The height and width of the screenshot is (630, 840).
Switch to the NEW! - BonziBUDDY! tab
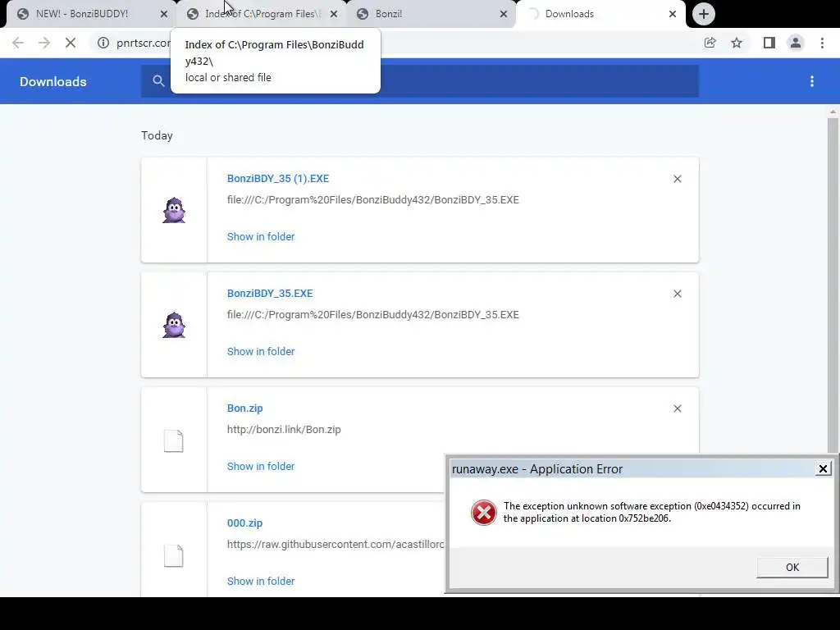91,14
